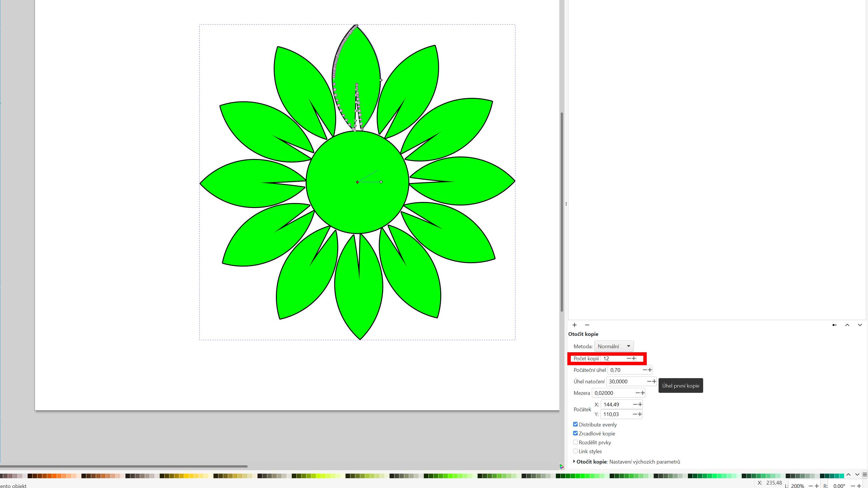
Task: Add a new path effect with plus icon
Action: (x=575, y=325)
